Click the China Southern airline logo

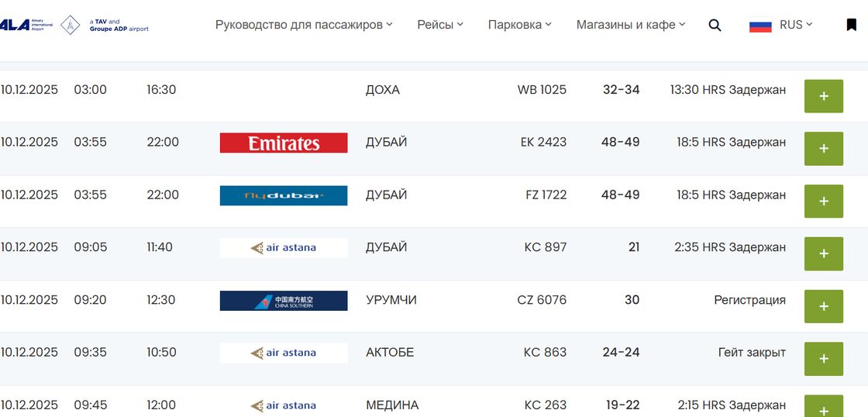[x=284, y=301]
